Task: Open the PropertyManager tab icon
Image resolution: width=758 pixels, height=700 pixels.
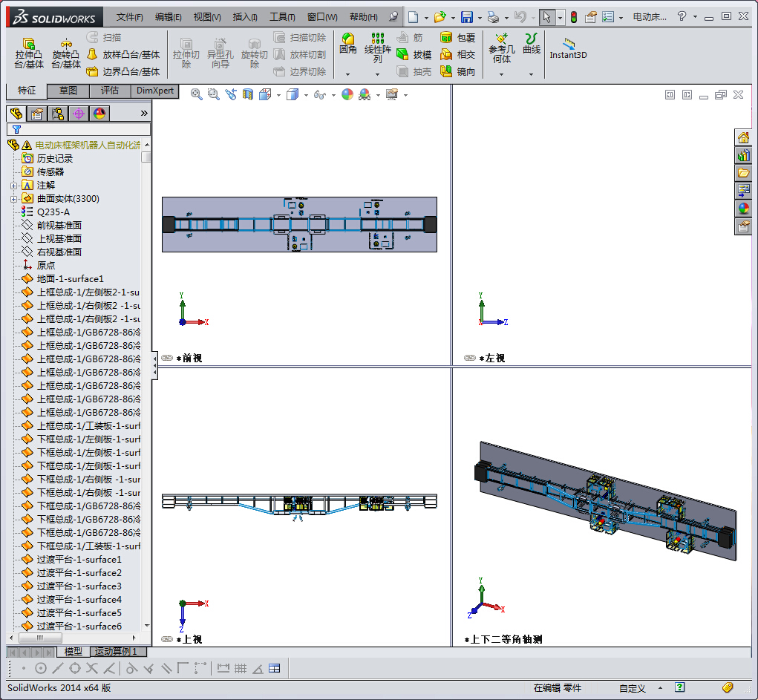Action: click(x=36, y=114)
